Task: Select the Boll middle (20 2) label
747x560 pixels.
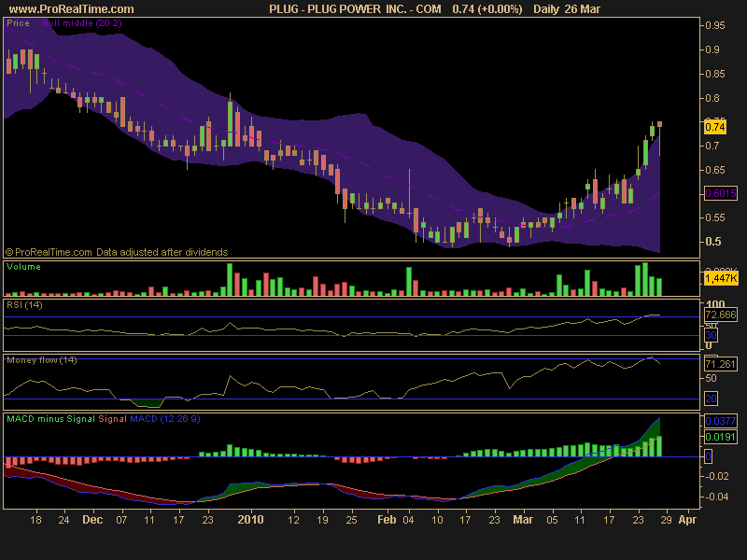Action: coord(82,22)
